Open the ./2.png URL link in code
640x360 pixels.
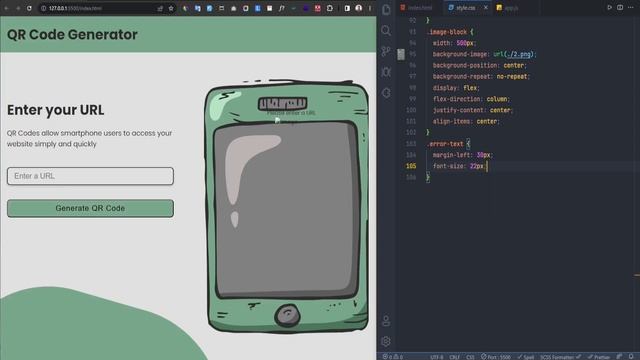[519, 54]
